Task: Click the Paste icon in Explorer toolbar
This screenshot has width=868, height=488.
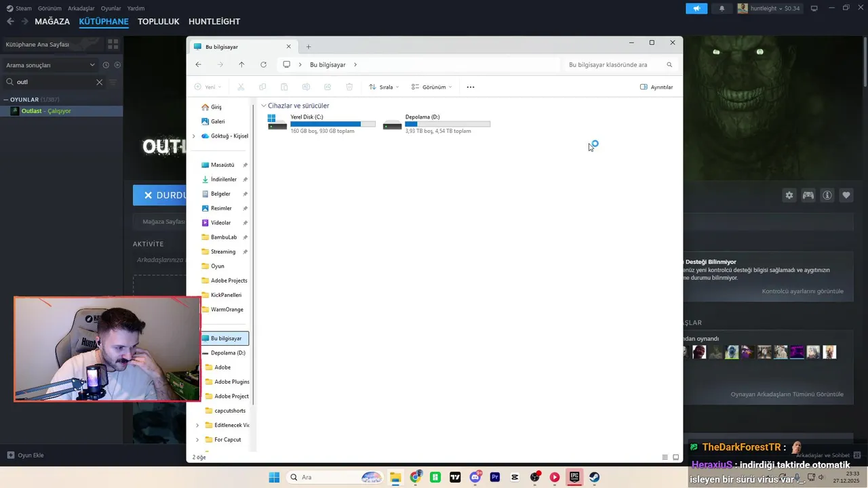Action: tap(284, 87)
